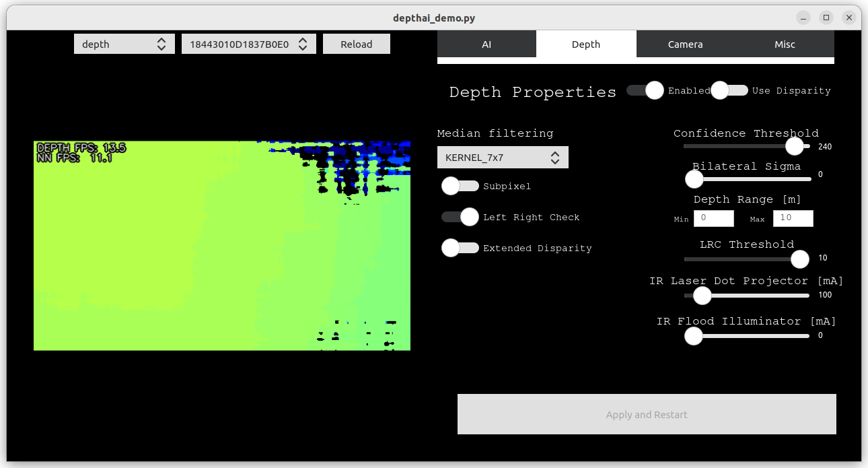Toggle the depth Enabled switch

pyautogui.click(x=644, y=90)
